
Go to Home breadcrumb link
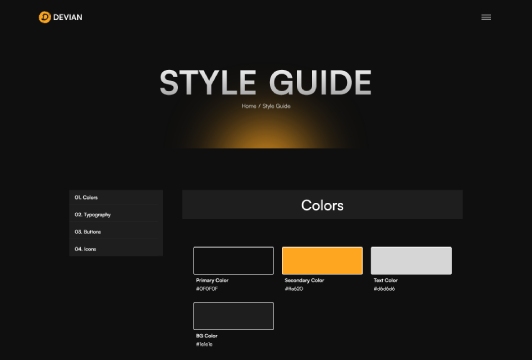coord(249,106)
